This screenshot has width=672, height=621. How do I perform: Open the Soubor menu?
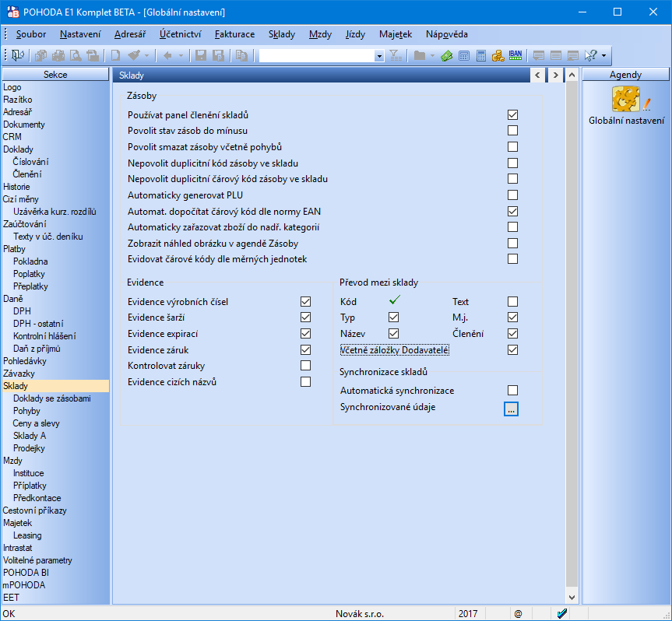tap(31, 34)
